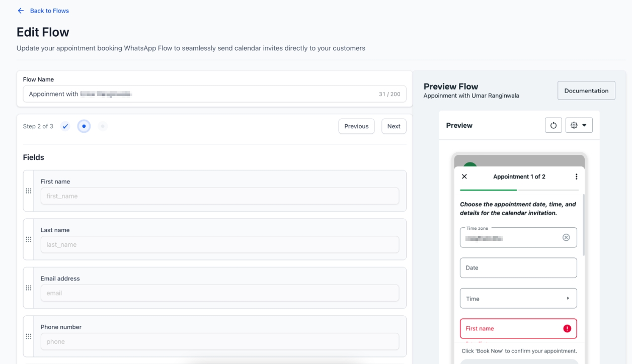Open the three-dot menu in preview
Viewport: 632px width, 364px height.
pyautogui.click(x=576, y=176)
